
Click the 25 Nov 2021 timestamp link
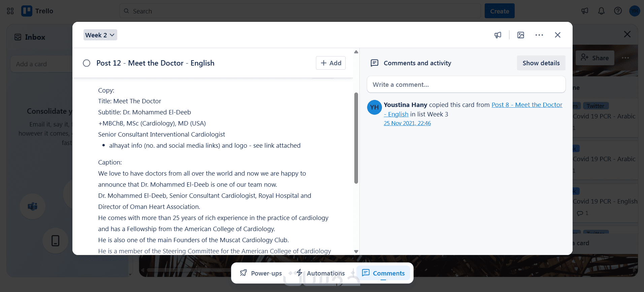pyautogui.click(x=407, y=123)
